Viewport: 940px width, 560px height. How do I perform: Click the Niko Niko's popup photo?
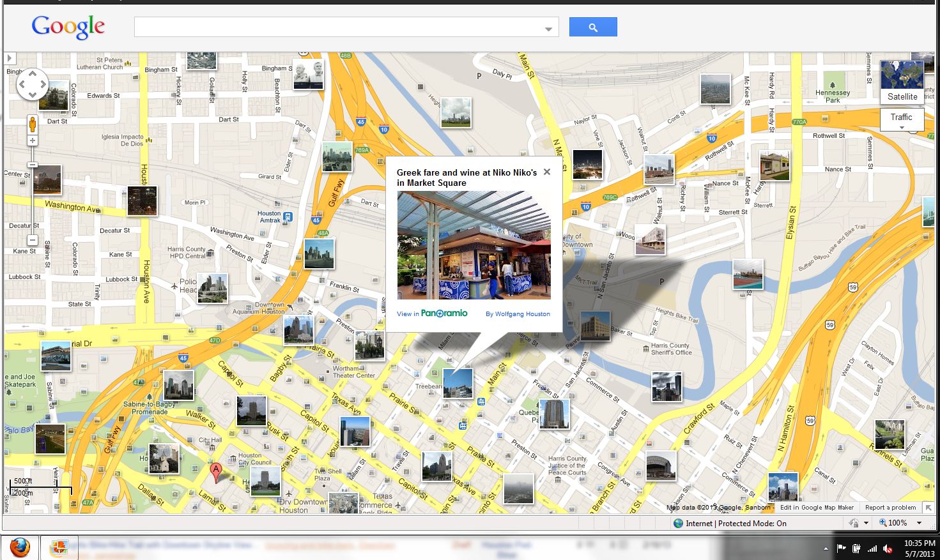point(474,245)
